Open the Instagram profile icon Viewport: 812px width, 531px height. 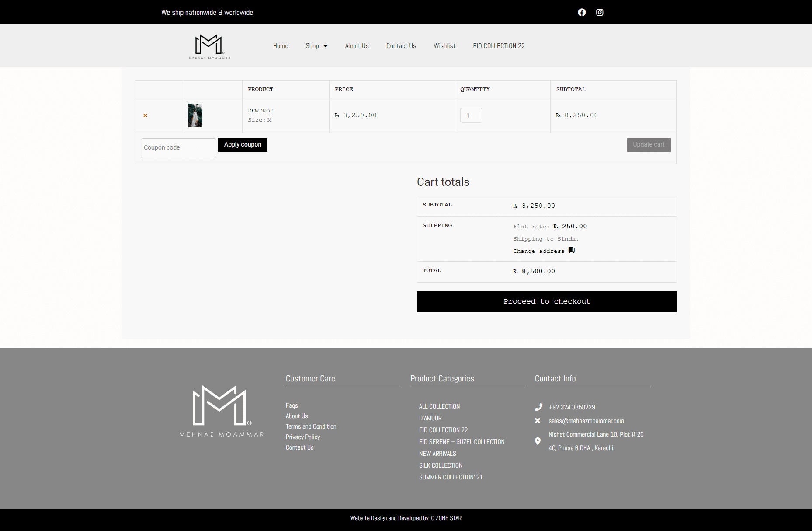pyautogui.click(x=600, y=12)
